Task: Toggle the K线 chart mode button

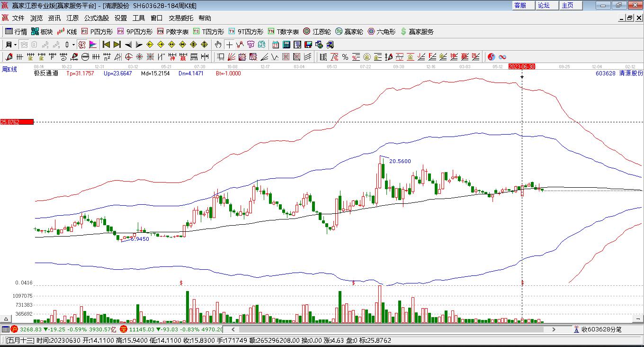Action: (x=67, y=32)
